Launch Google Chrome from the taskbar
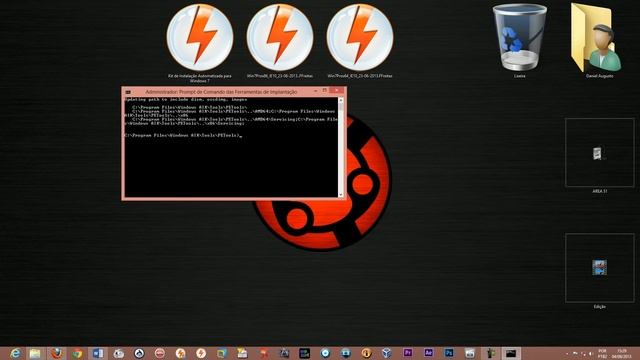 [x=77, y=353]
